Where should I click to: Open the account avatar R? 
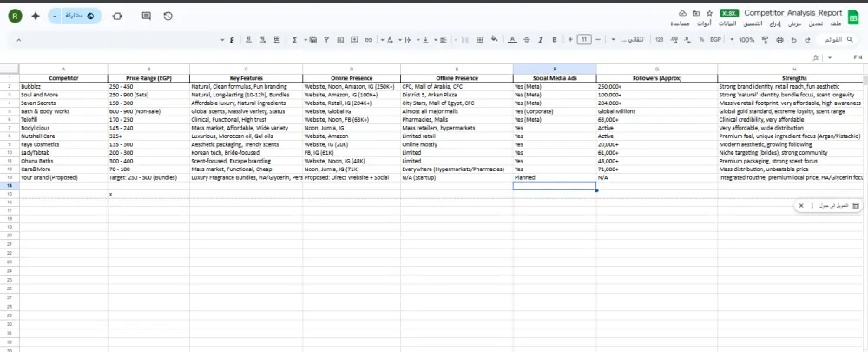click(15, 16)
